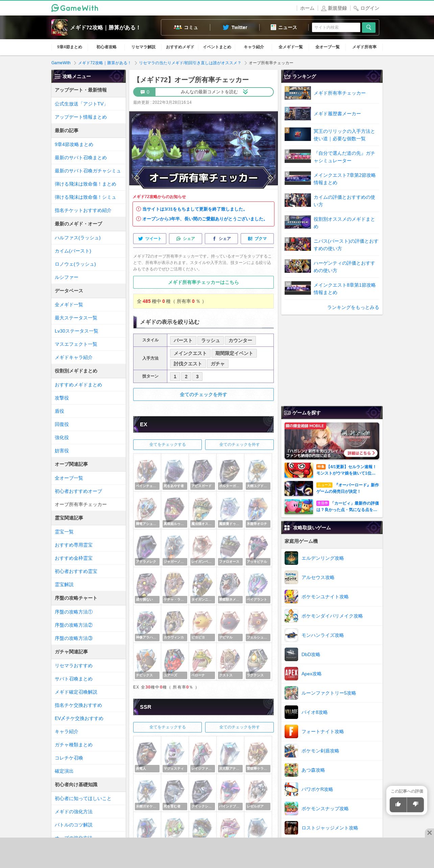Click EX section 全てをチェックする button
The height and width of the screenshot is (868, 434).
tap(167, 444)
